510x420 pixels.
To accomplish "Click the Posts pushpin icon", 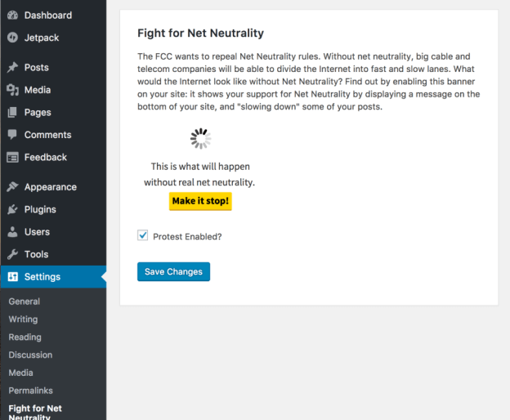I will 13,67.
